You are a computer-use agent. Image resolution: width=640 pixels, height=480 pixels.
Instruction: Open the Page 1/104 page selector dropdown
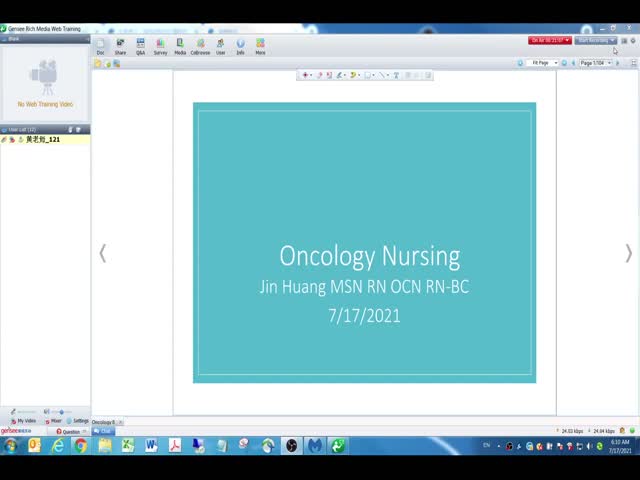point(596,63)
